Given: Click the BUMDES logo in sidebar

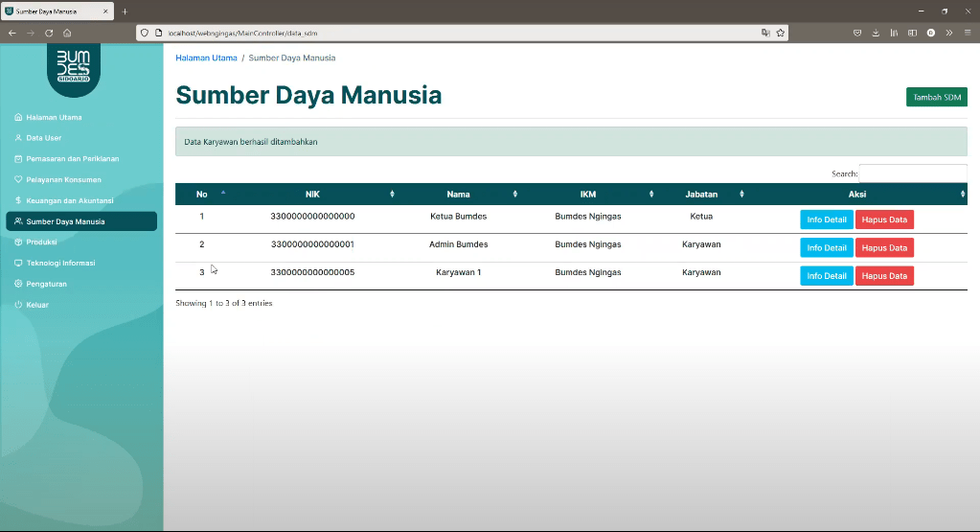Looking at the screenshot, I should click(73, 67).
